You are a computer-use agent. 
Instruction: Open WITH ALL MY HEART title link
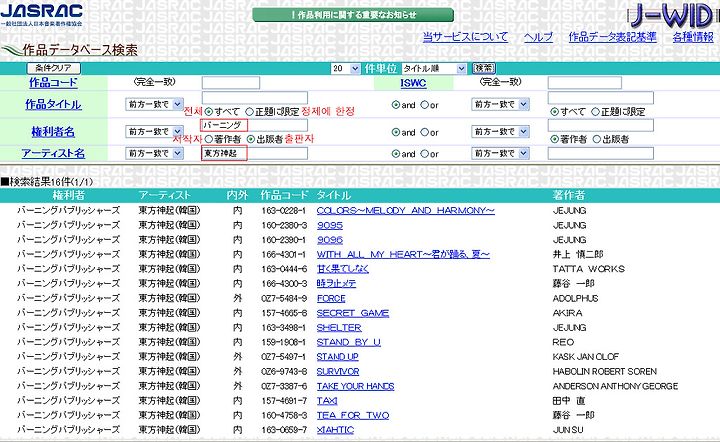[403, 254]
